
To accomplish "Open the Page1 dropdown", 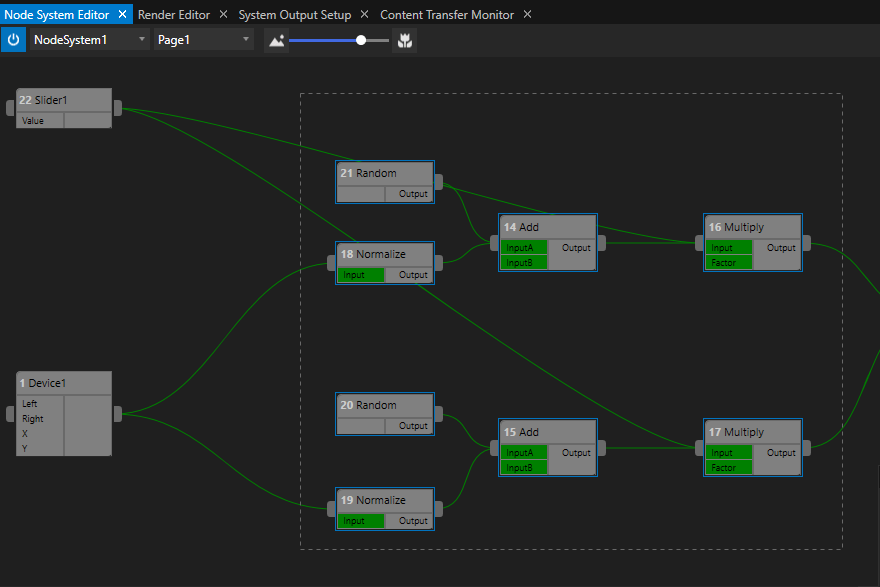I will click(x=243, y=39).
